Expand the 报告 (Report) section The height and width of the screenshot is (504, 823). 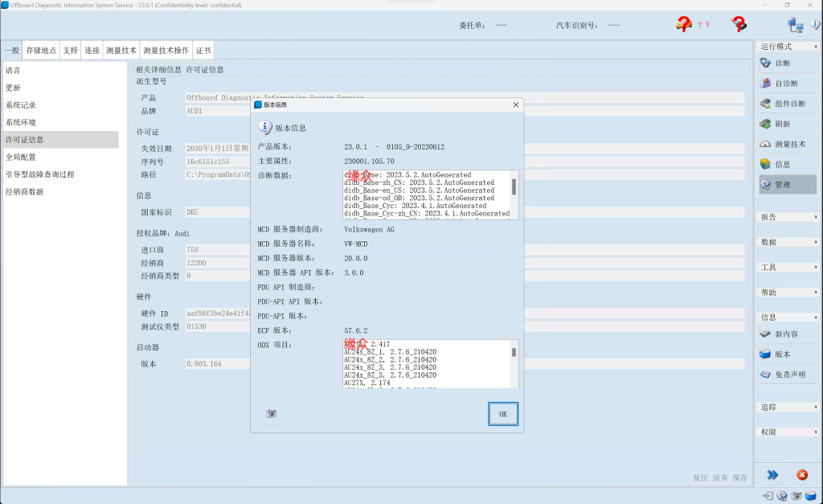[787, 217]
